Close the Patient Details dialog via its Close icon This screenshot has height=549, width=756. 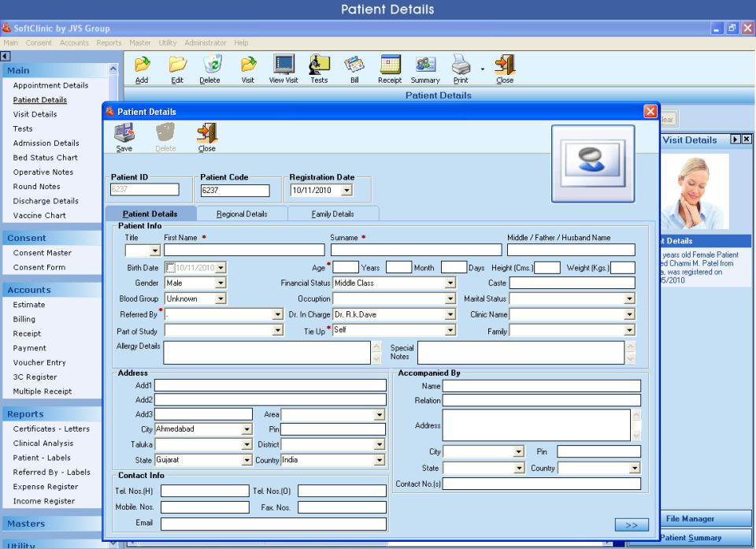pos(206,134)
